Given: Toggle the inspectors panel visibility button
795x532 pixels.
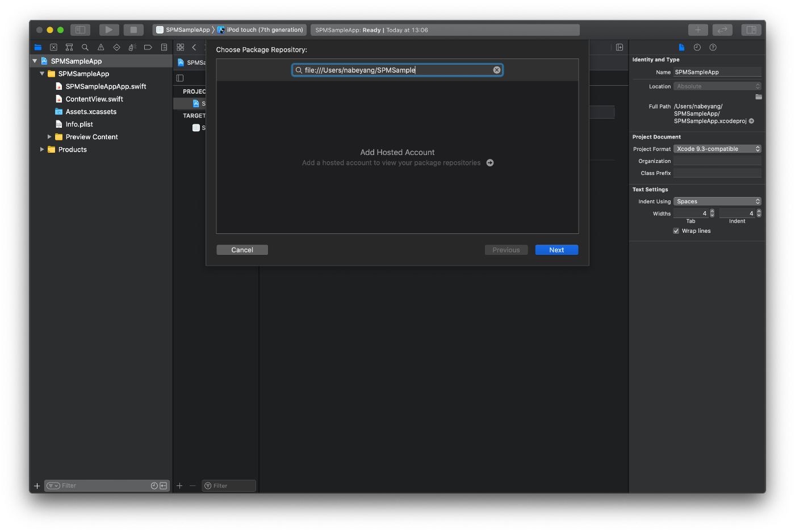Looking at the screenshot, I should (751, 30).
